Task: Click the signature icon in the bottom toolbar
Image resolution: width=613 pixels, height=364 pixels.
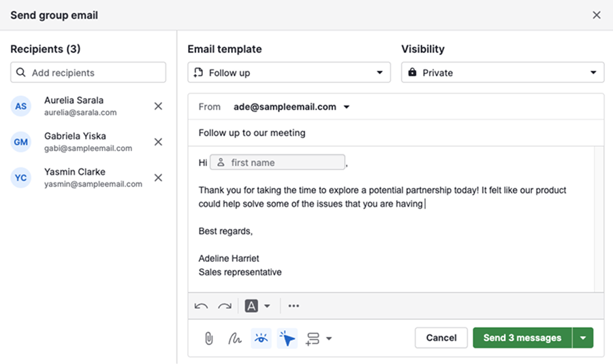Action: [234, 338]
